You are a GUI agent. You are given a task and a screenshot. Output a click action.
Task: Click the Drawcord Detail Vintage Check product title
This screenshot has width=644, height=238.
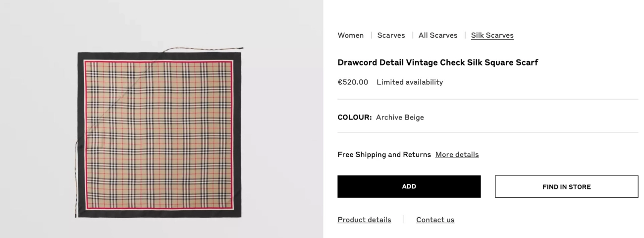tap(438, 62)
